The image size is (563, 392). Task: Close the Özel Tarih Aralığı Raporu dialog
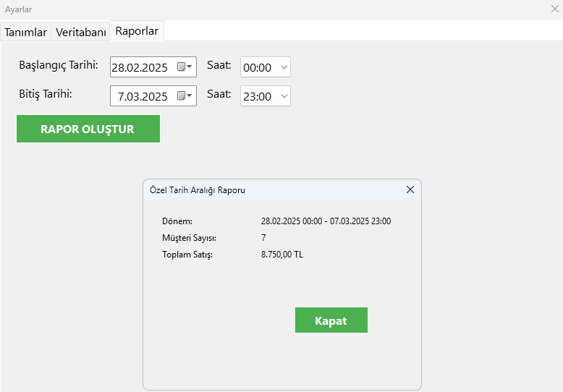(x=410, y=189)
